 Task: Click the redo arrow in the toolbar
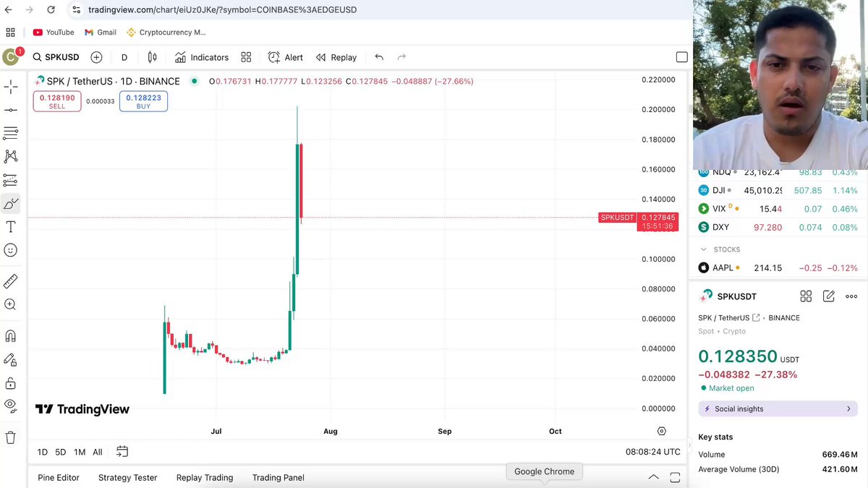pos(401,57)
